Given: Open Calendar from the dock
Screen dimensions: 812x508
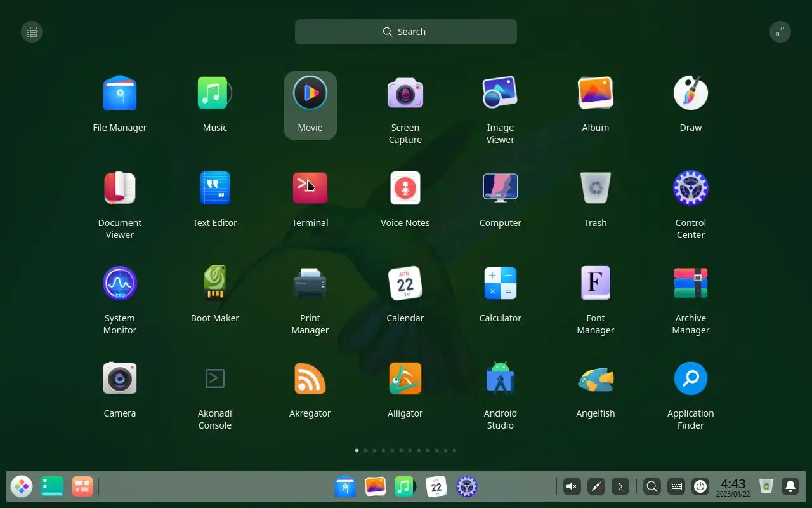Looking at the screenshot, I should (436, 487).
